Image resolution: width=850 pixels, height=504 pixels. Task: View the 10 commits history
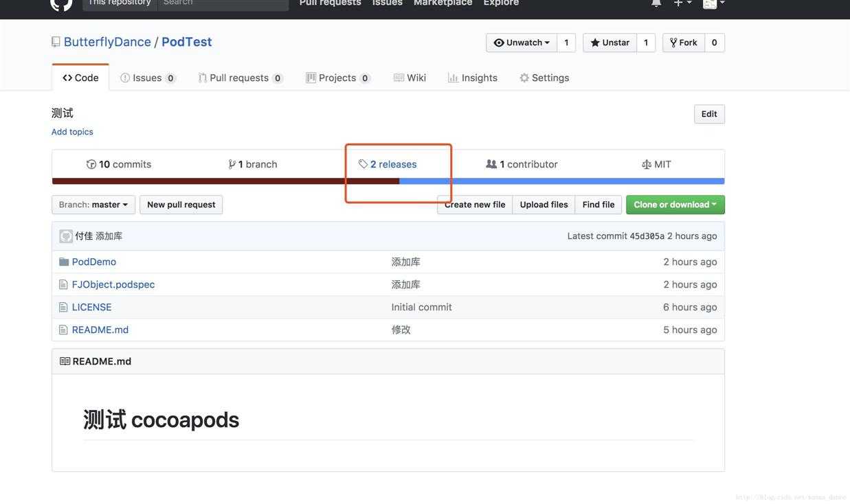pos(119,164)
